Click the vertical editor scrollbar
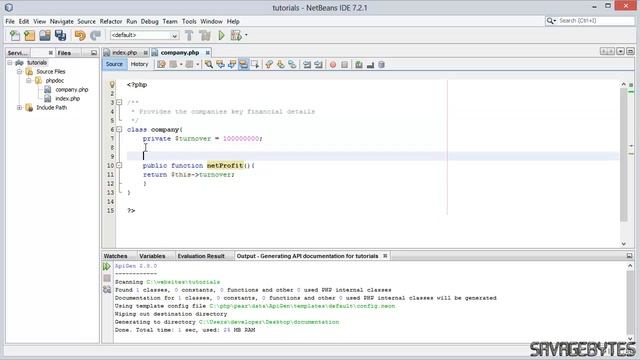The height and width of the screenshot is (360, 640). [x=623, y=155]
